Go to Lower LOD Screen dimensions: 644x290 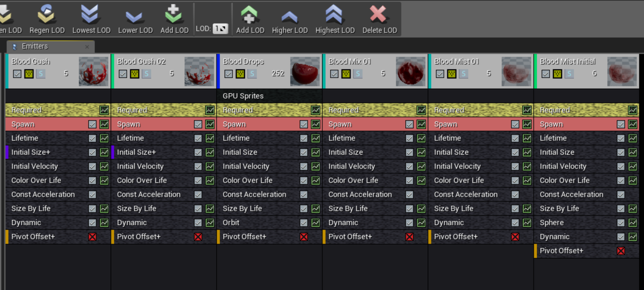point(135,16)
